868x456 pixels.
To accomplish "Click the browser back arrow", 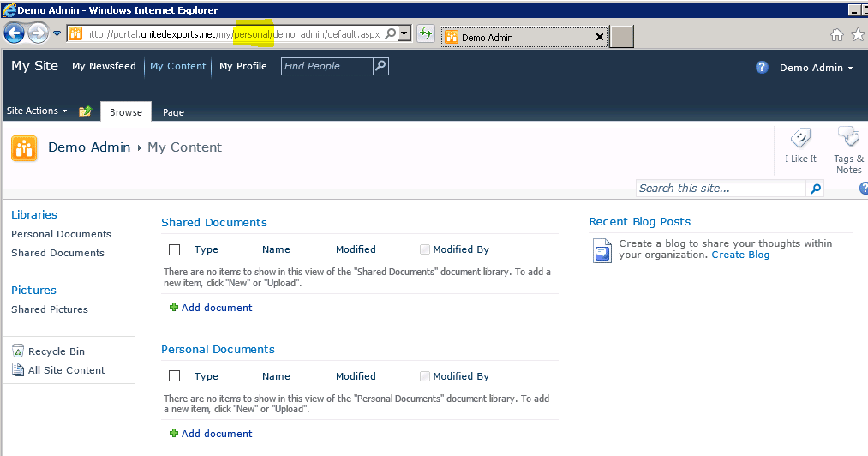I will click(14, 33).
